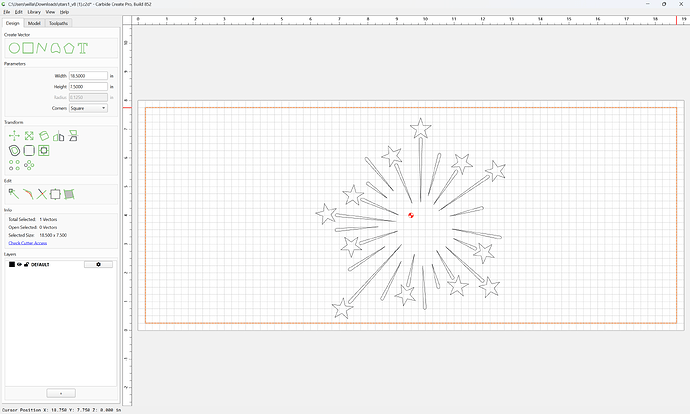Open the View menu
Screen dimensions: 690x414
point(51,12)
